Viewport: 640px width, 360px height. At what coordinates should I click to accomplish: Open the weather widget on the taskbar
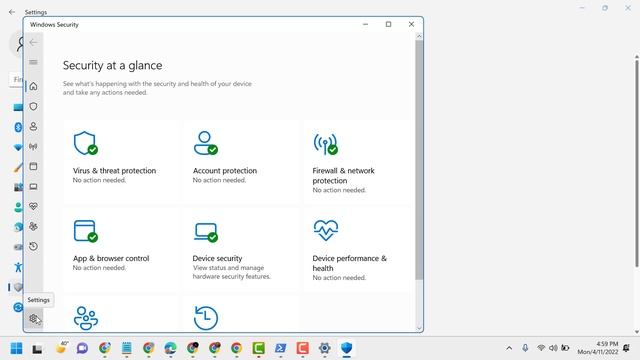tap(61, 347)
